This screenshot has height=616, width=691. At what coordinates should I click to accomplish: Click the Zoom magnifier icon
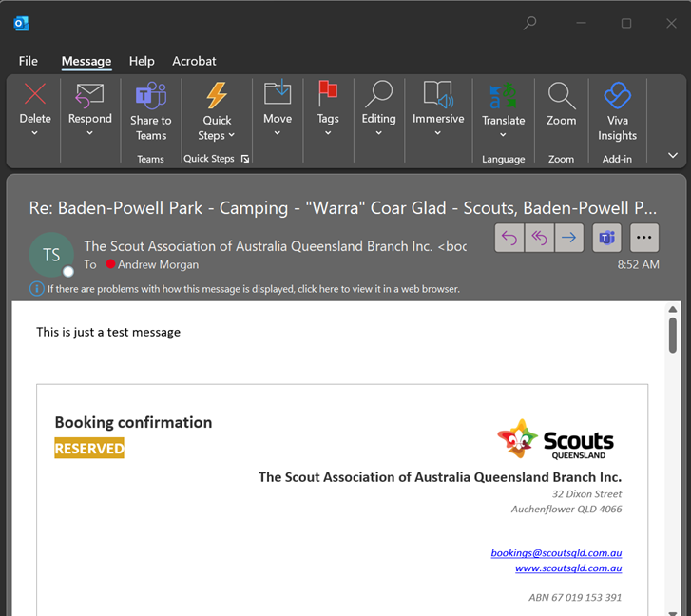click(x=561, y=95)
